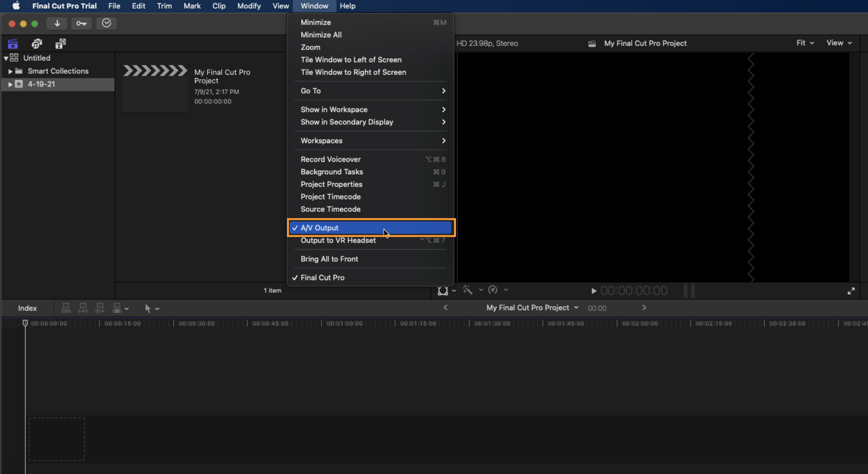Enter viewer full screen playback
Image resolution: width=868 pixels, height=474 pixels.
[x=851, y=291]
